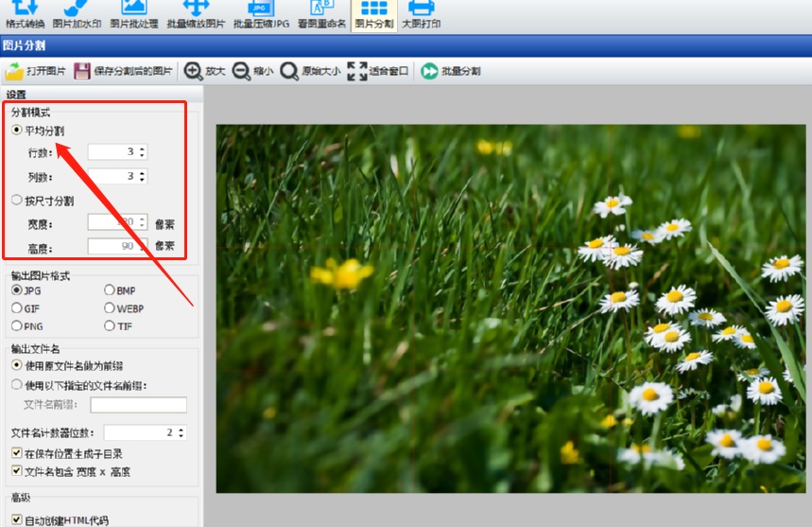This screenshot has width=812, height=527.
Task: Click the 行数 row count spinner arrows
Action: (x=142, y=151)
